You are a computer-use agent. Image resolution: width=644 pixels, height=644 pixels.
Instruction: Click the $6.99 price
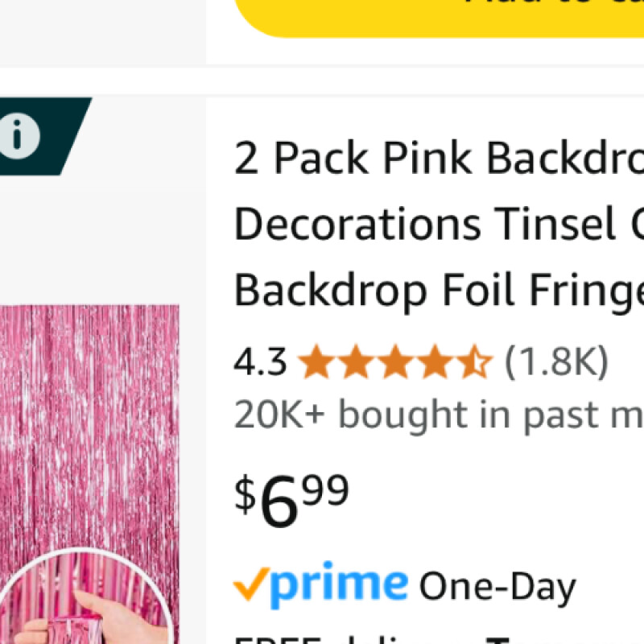291,499
